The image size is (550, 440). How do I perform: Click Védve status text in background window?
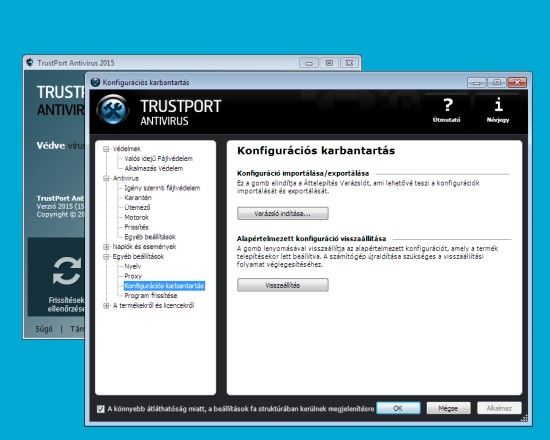(51, 146)
